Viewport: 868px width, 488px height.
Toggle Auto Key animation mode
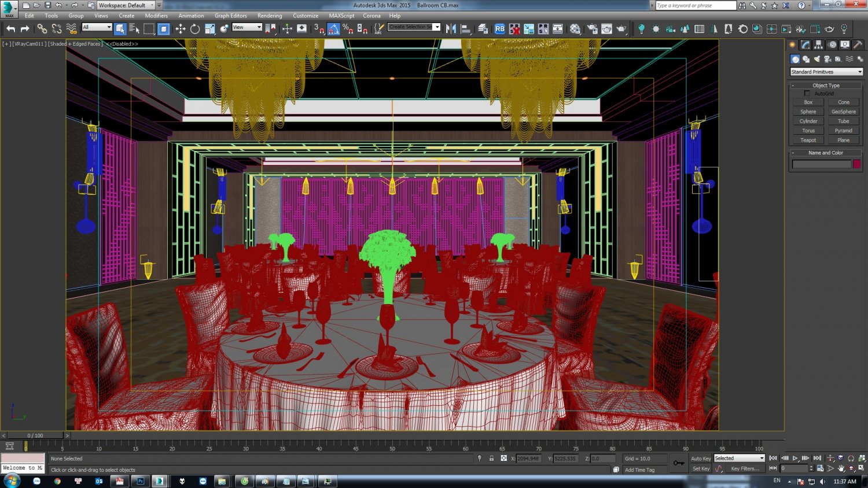[x=701, y=458]
